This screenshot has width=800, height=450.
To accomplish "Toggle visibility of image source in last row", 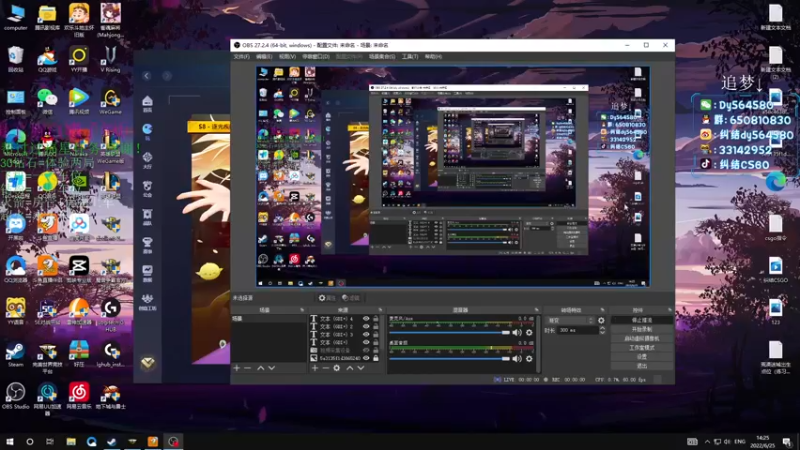I will tap(366, 358).
